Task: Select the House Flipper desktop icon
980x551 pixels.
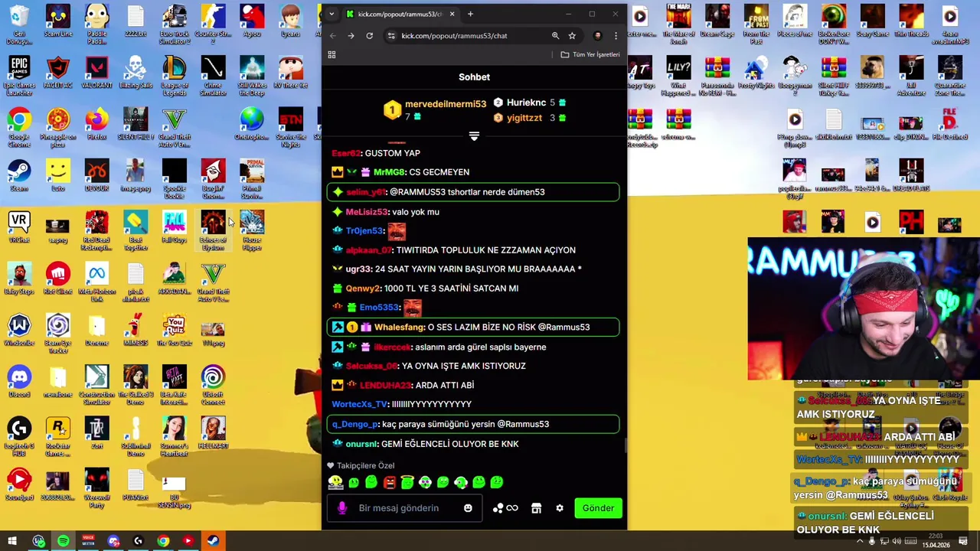Action: pyautogui.click(x=252, y=230)
